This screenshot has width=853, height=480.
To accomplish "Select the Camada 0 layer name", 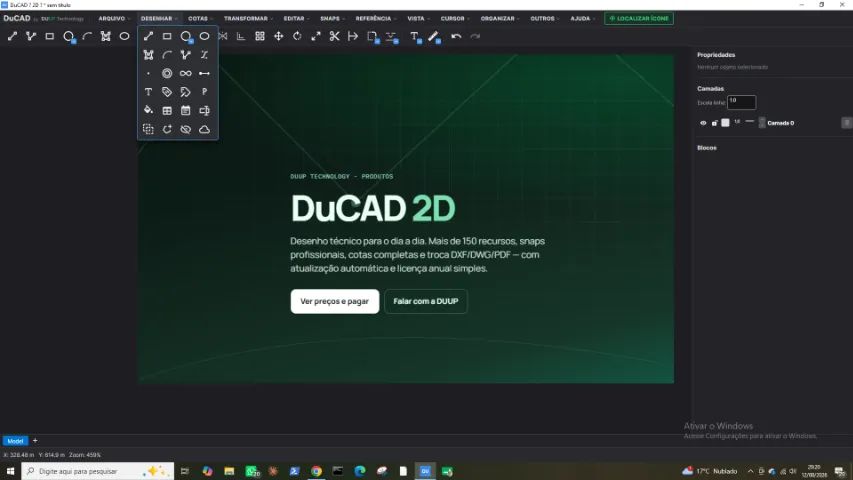I will (781, 123).
